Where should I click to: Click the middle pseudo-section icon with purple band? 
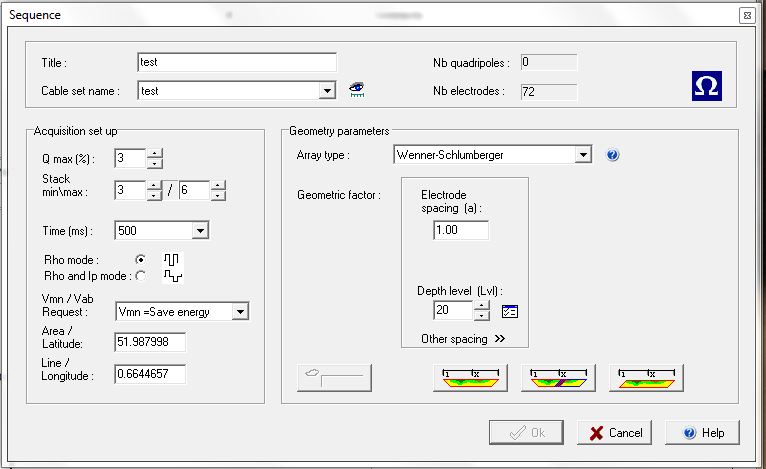pyautogui.click(x=558, y=378)
